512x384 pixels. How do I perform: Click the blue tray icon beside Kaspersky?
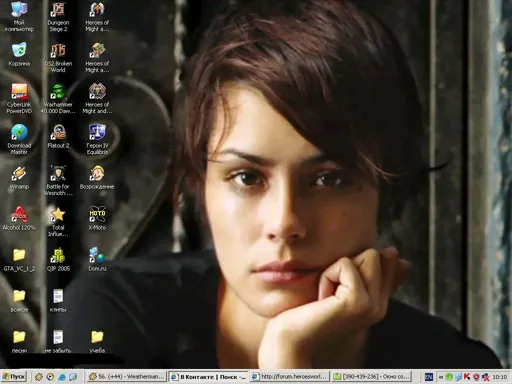pos(458,377)
